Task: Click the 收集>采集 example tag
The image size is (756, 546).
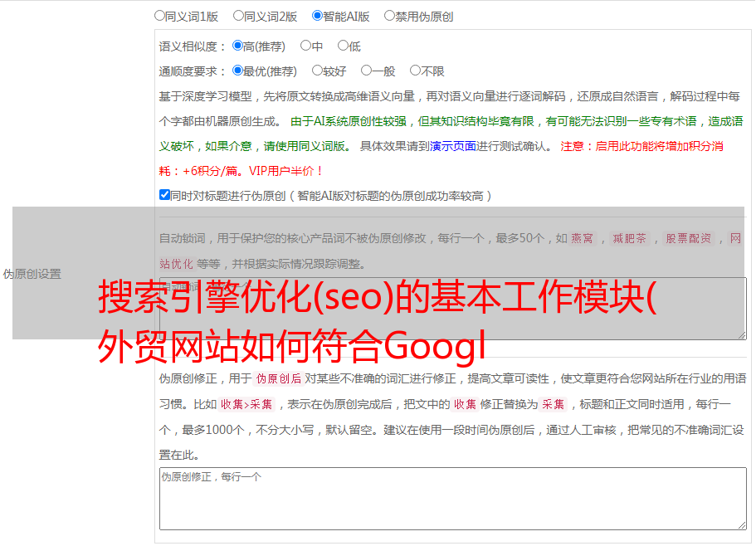Action: (246, 404)
